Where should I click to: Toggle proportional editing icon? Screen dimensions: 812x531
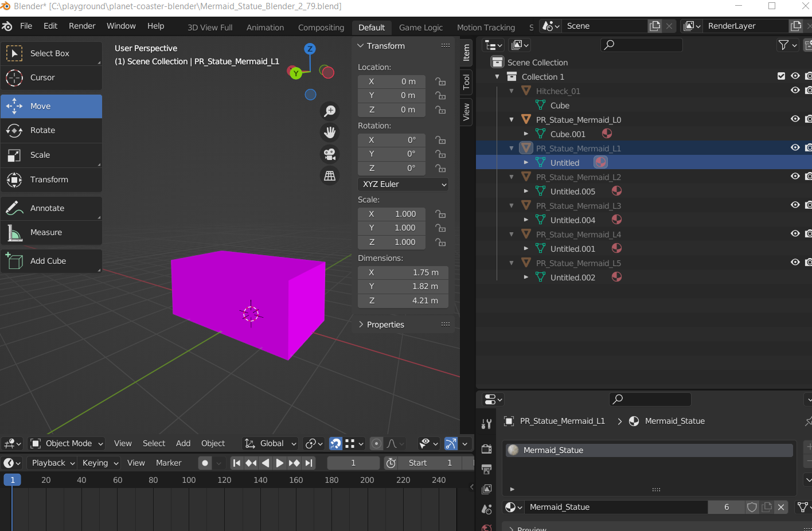click(376, 443)
